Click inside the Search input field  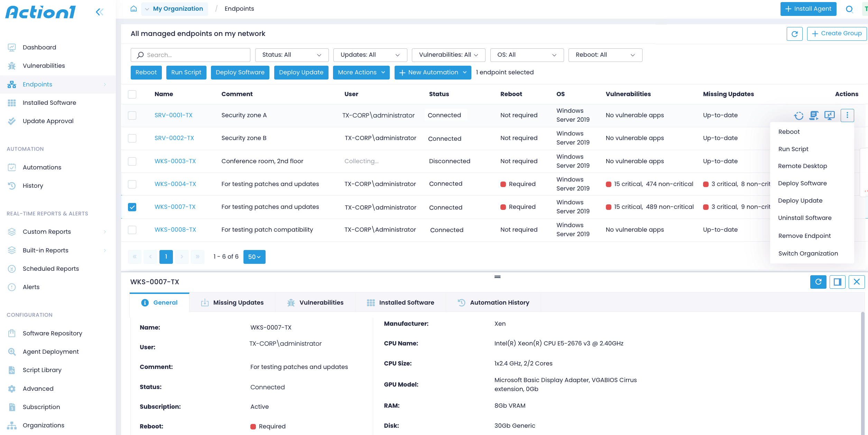pyautogui.click(x=190, y=55)
